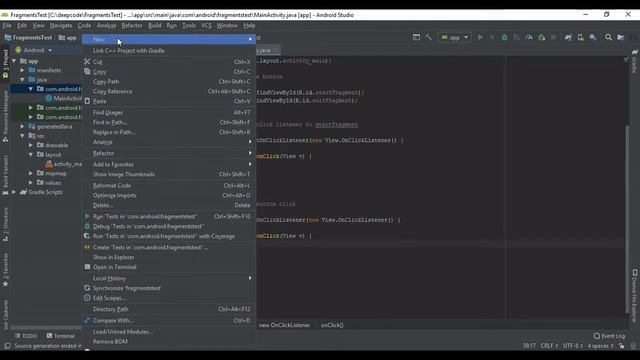Open the Help menu in menu bar
Viewport: 640px width, 360px height.
249,25
